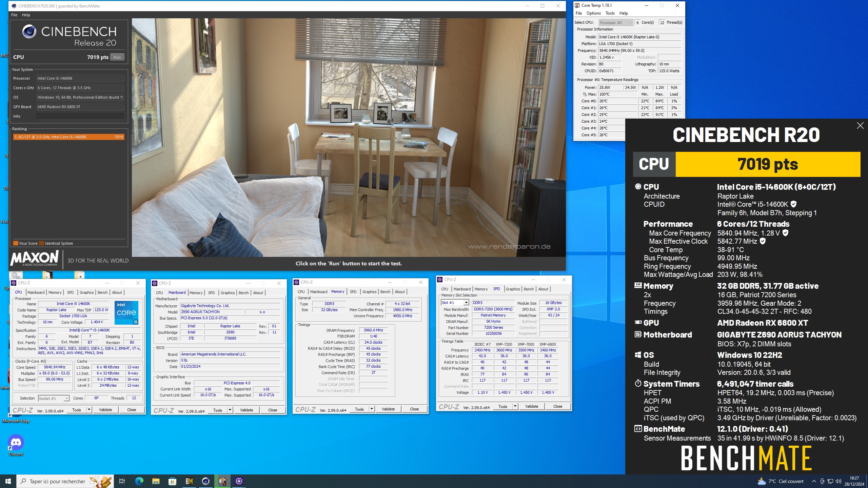Open Core Temp File menu
868x488 pixels.
point(579,13)
